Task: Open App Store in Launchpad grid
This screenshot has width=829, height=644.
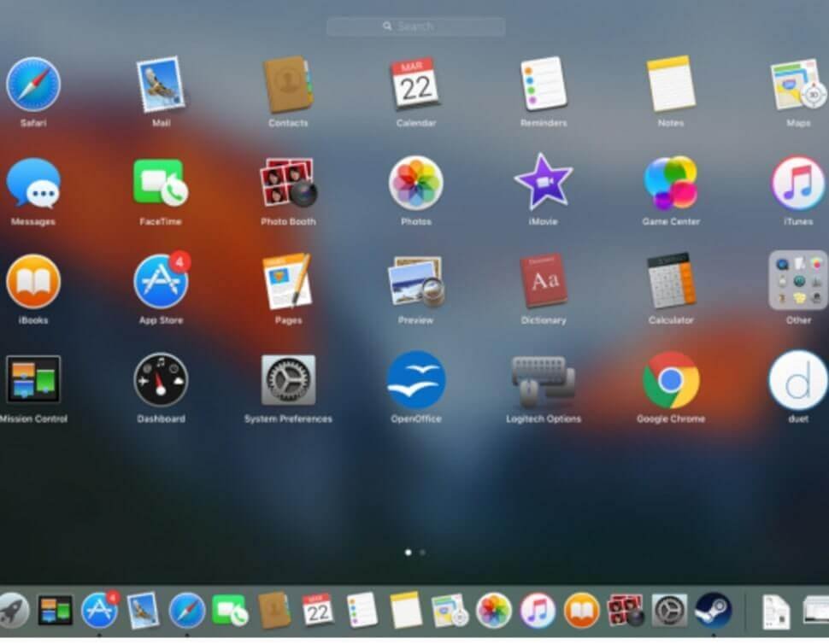Action: point(162,280)
